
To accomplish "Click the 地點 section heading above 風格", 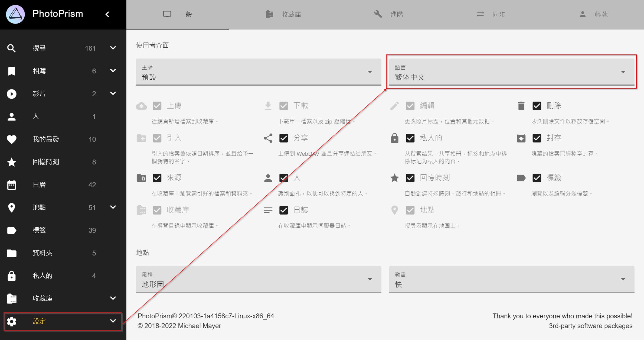I will point(142,252).
